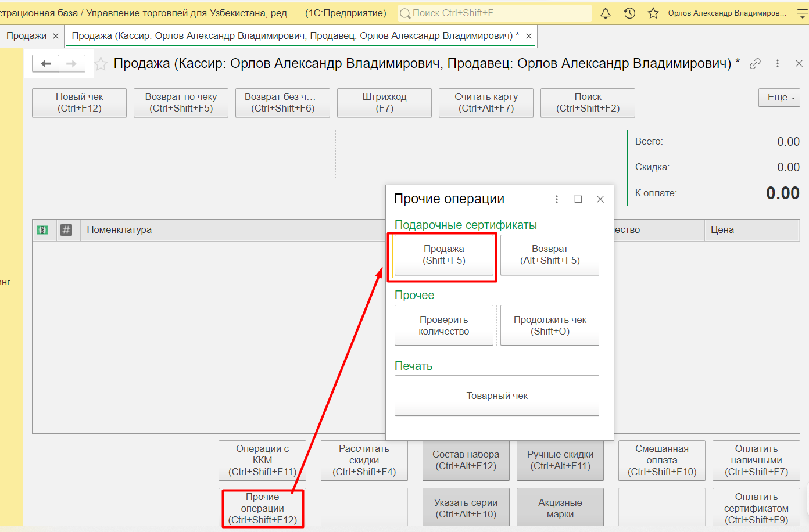This screenshot has height=532, width=809.
Task: Click the forward arrow navigation button
Action: tap(71, 63)
